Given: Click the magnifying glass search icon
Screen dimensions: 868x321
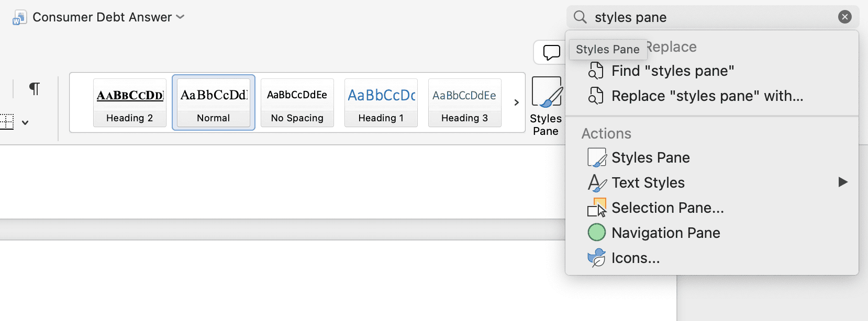Looking at the screenshot, I should [580, 17].
